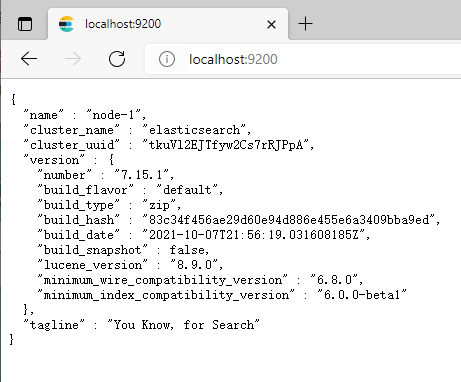
Task: Click build_flavor value "default"
Action: pyautogui.click(x=187, y=190)
